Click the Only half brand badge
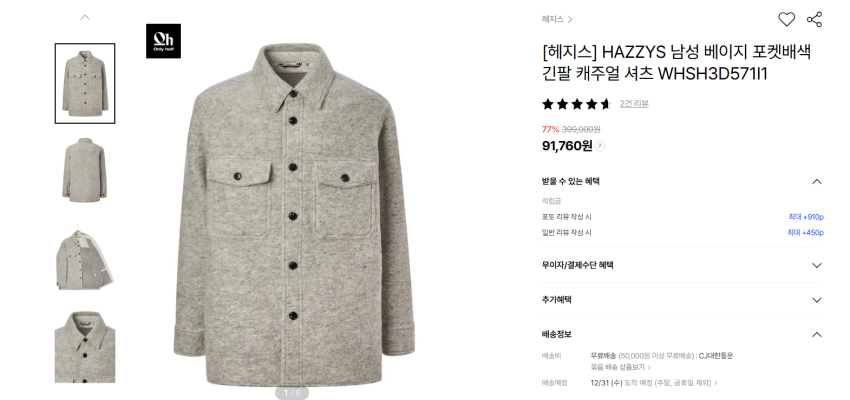This screenshot has width=850, height=400. click(163, 41)
